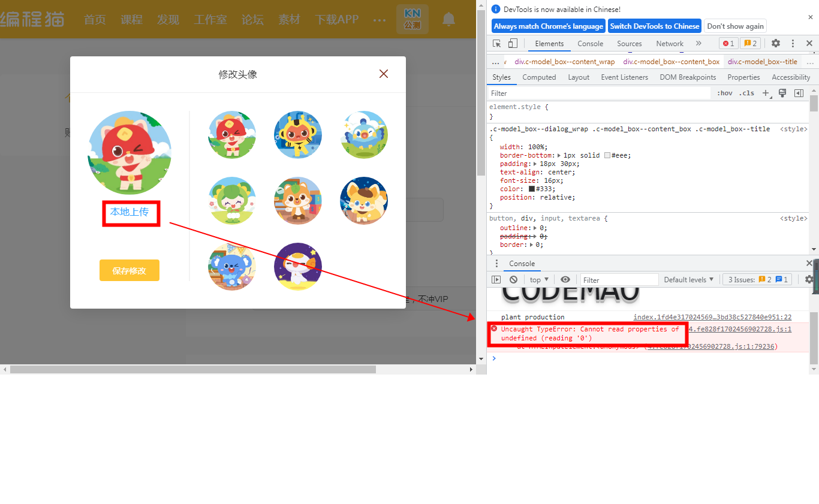Select the blue koala avatar
The height and width of the screenshot is (504, 819).
point(232,267)
